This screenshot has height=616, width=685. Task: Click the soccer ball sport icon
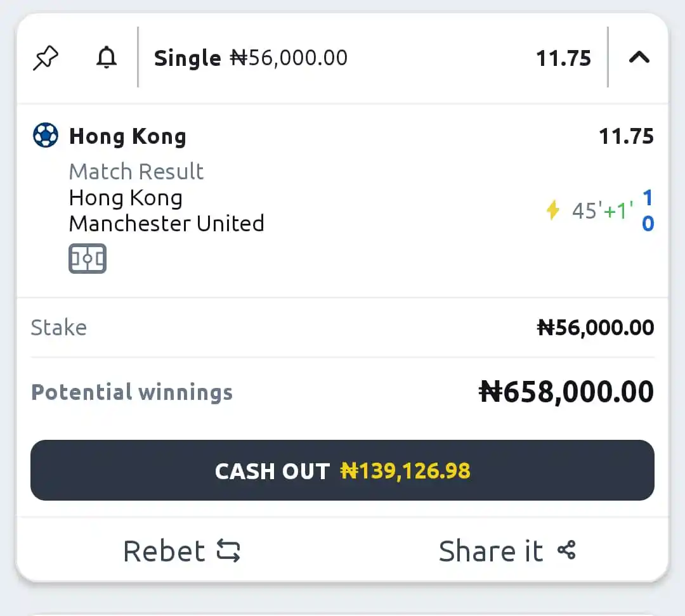point(46,136)
